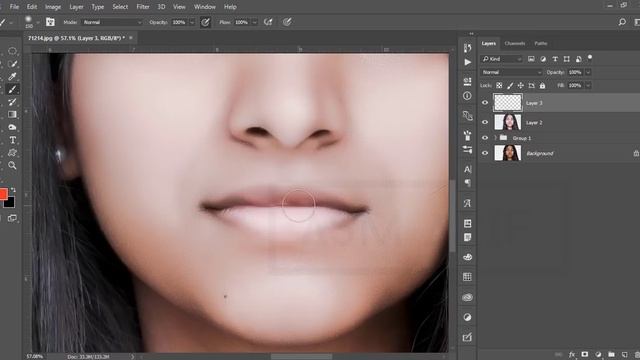Viewport: 640px width, 360px height.
Task: Open the Color palette panel icon
Action: coord(467,257)
